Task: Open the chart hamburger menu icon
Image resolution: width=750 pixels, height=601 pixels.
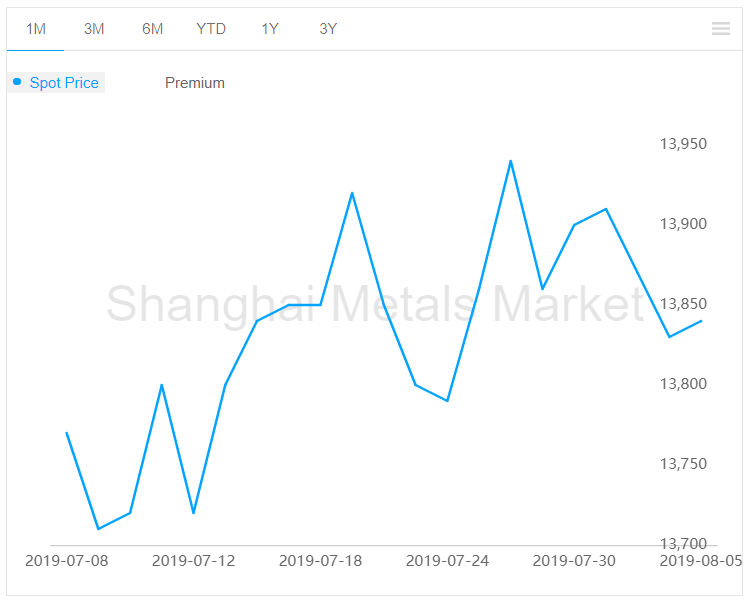Action: click(720, 29)
